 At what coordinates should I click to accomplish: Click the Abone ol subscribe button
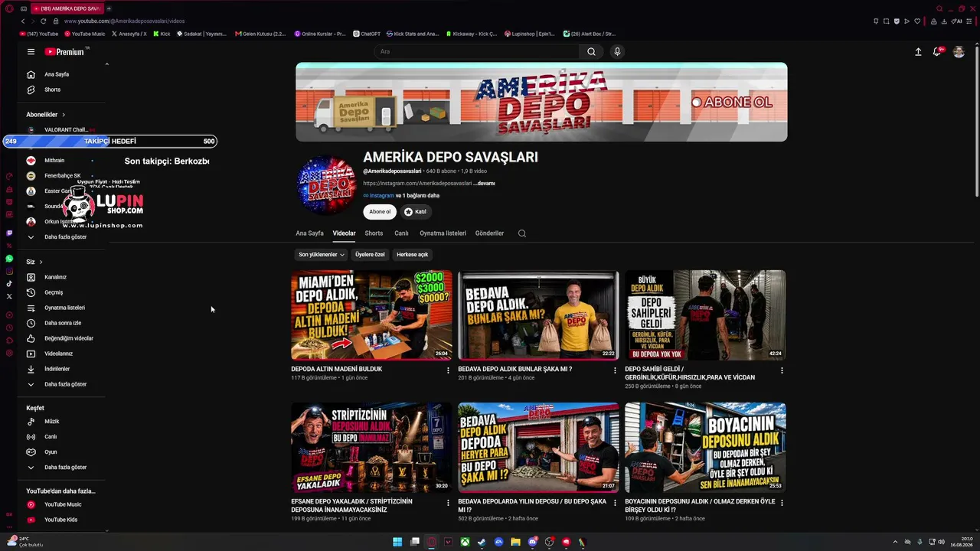tap(380, 212)
